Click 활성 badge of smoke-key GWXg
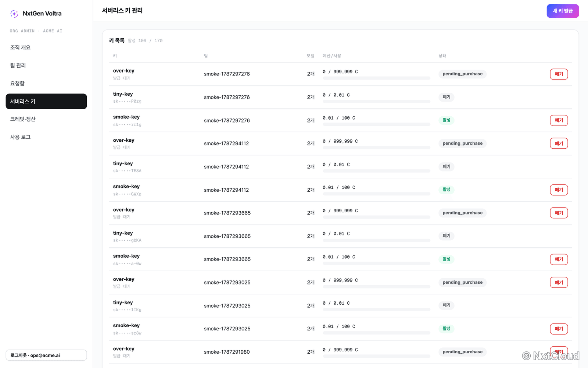This screenshot has height=368, width=588. coord(447,190)
